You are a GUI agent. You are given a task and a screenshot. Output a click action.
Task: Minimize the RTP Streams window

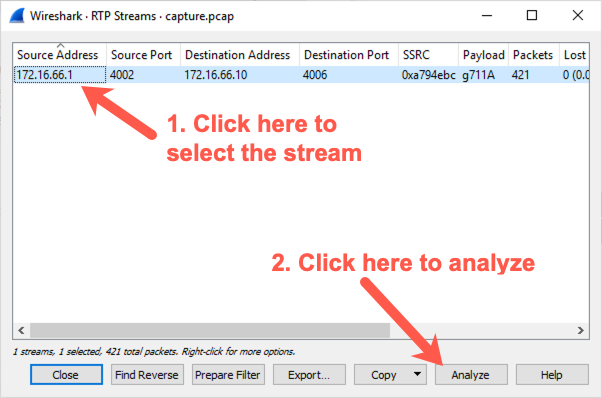487,16
